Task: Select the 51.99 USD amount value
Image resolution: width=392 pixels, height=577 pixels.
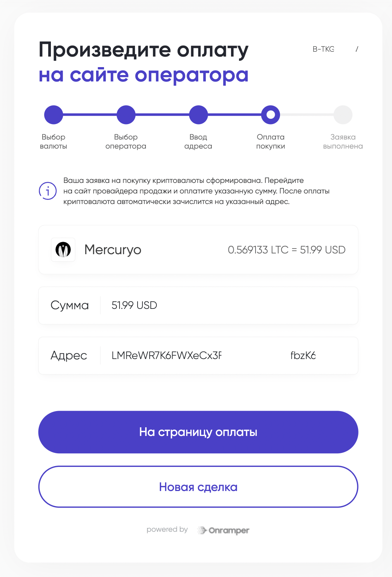Action: (134, 305)
